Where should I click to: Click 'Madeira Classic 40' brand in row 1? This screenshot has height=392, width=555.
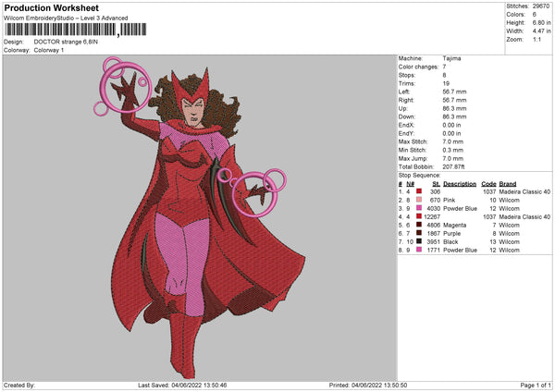pos(524,191)
